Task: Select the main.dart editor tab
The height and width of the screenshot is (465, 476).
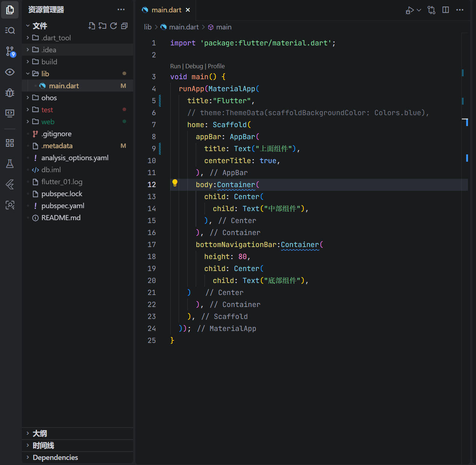Action: [x=166, y=10]
